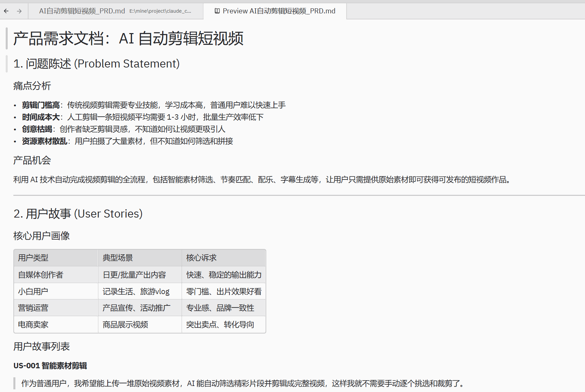This screenshot has height=392, width=585.
Task: Click the 问题陈述 (Problem Statement) heading
Action: point(96,63)
